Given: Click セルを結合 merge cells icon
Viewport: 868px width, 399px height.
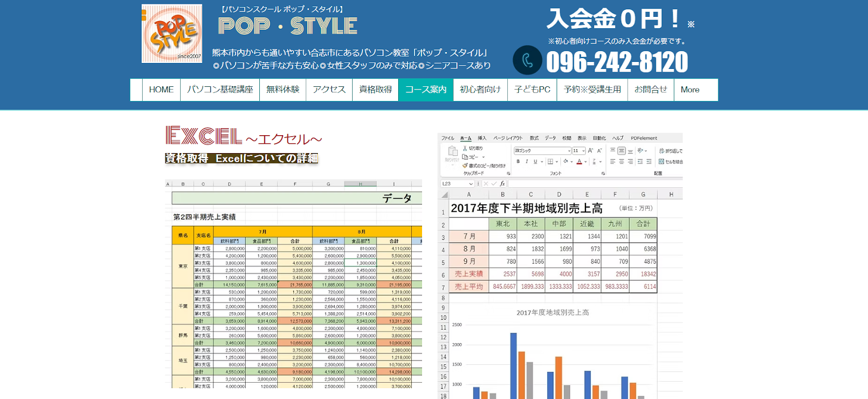Looking at the screenshot, I should (x=661, y=161).
